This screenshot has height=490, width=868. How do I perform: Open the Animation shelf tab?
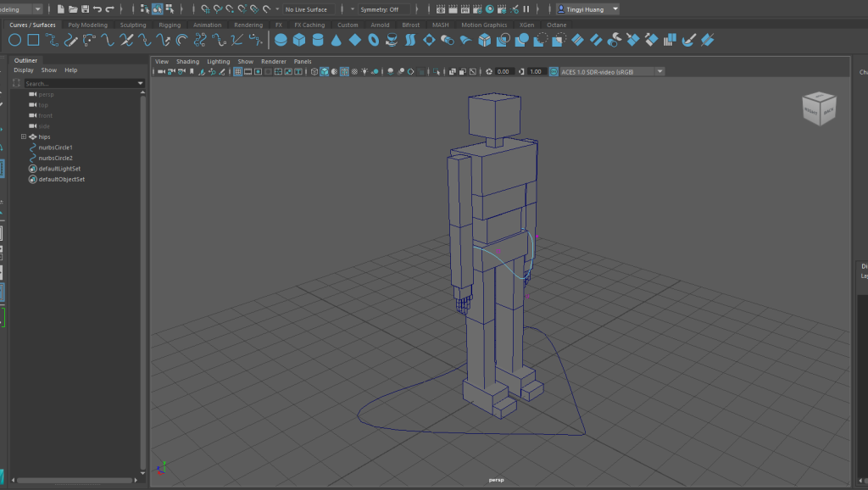[207, 25]
